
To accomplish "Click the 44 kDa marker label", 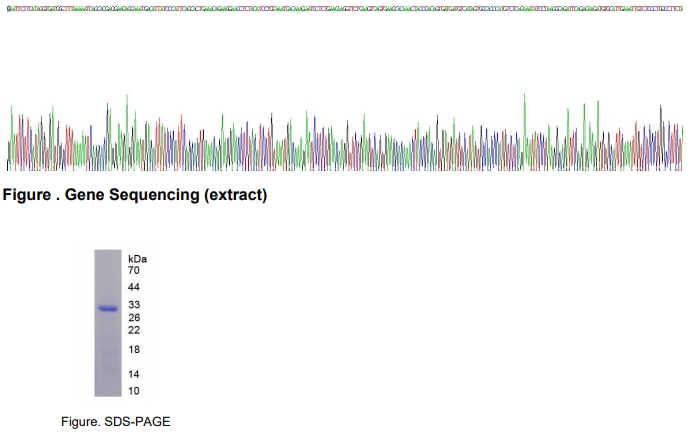I will pyautogui.click(x=134, y=287).
